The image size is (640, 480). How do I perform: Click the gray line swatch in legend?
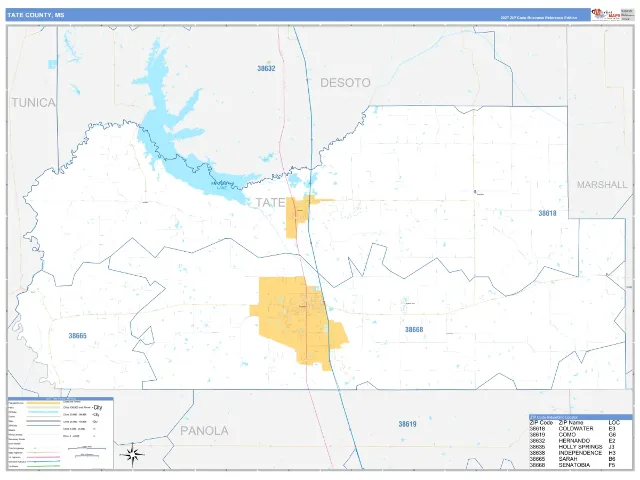coord(43,421)
